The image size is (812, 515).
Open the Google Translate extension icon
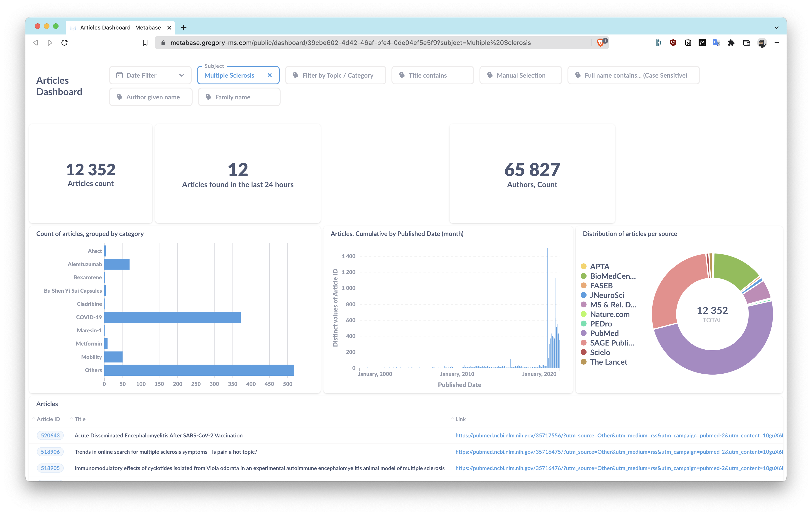coord(716,42)
